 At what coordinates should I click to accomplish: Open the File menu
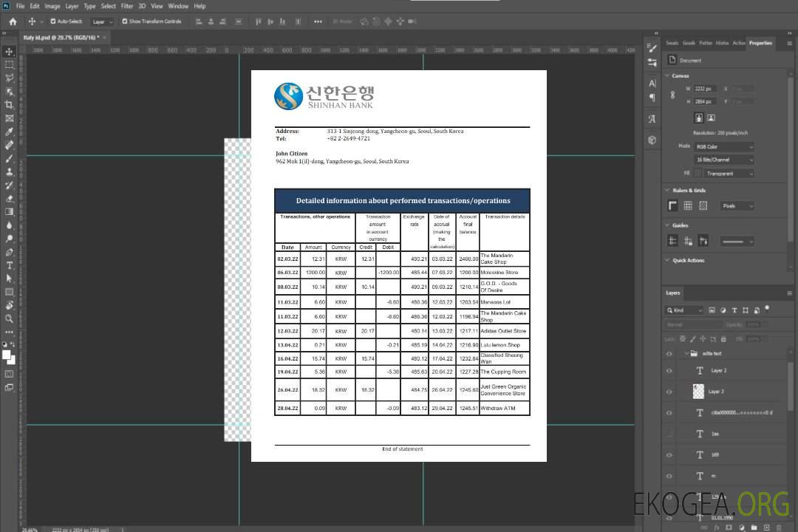[21, 6]
